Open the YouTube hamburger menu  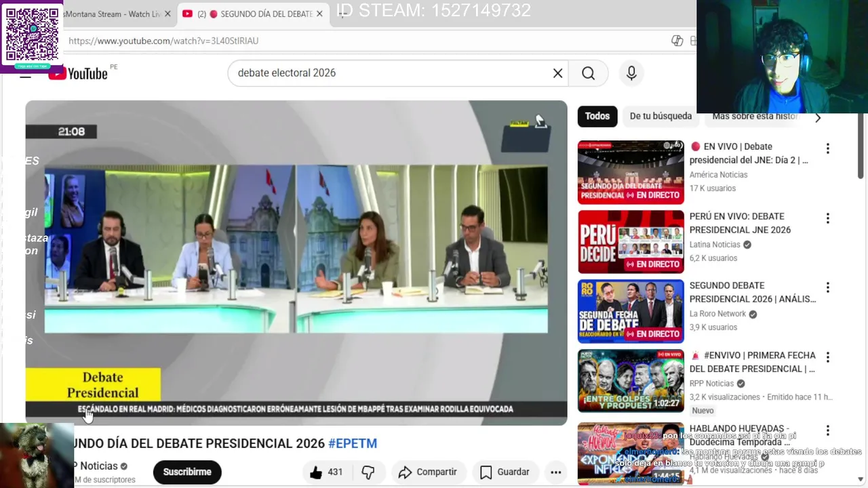[25, 75]
